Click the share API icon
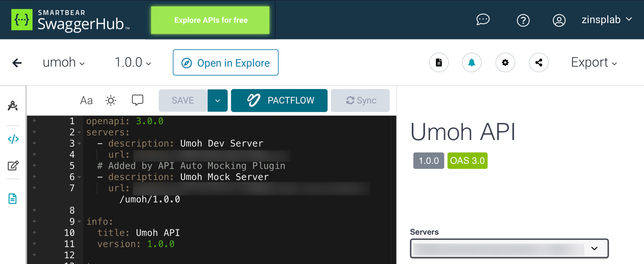644x264 pixels. [539, 63]
